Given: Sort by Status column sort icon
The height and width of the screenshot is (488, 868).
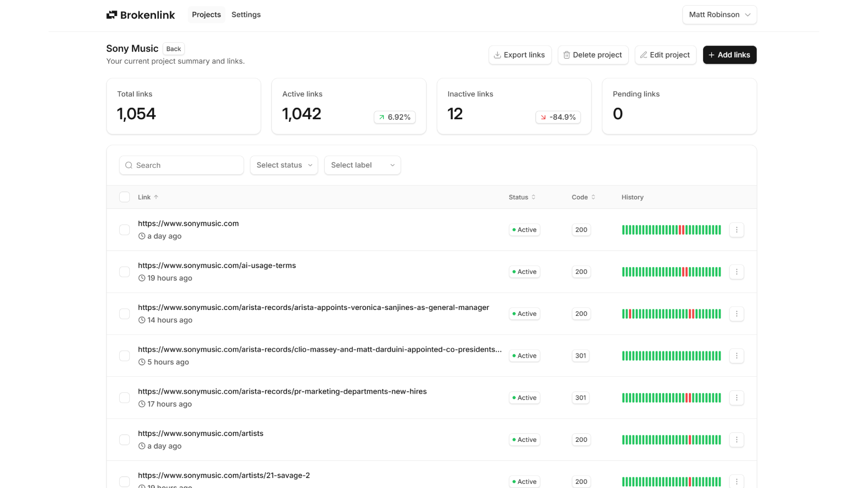Looking at the screenshot, I should click(x=534, y=197).
